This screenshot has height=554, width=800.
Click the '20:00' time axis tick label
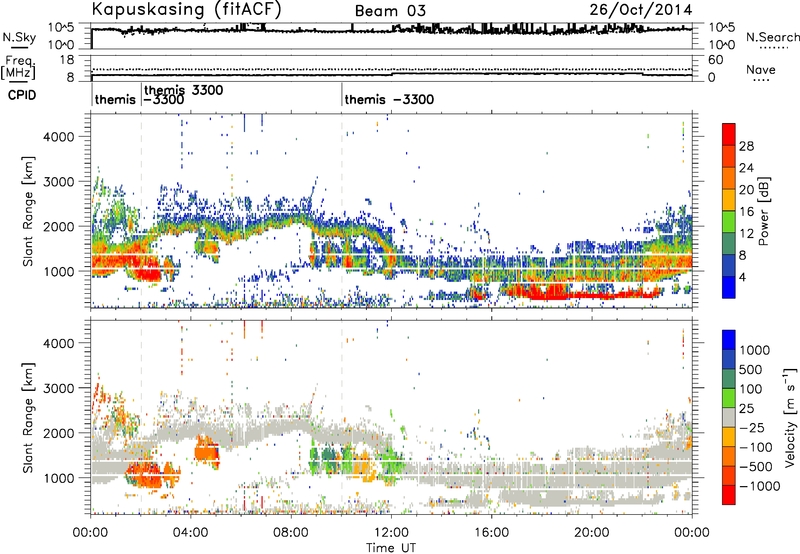pos(591,533)
